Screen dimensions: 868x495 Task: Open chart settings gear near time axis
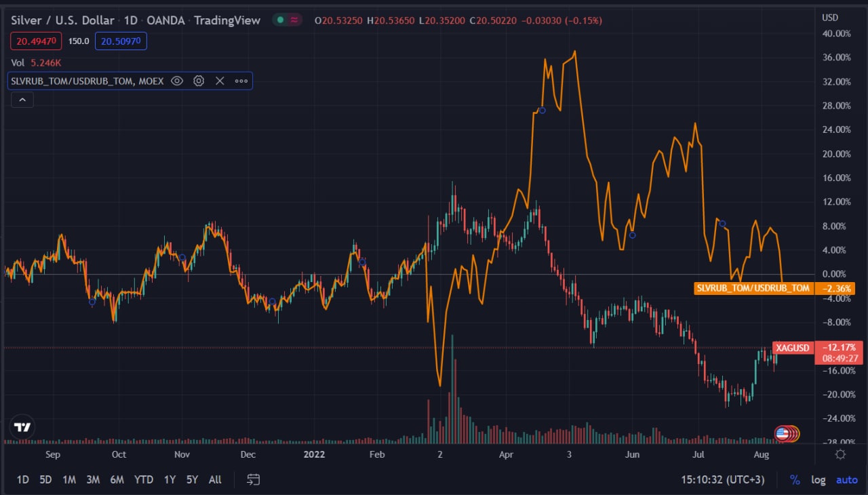pyautogui.click(x=841, y=454)
